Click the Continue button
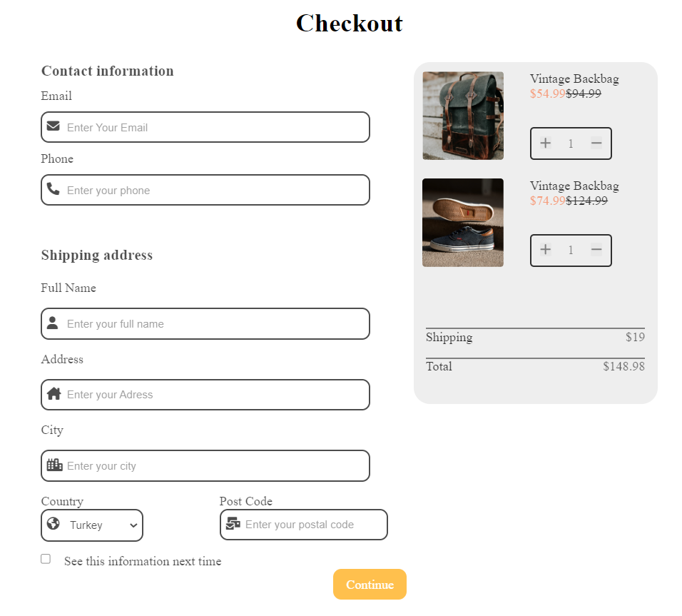This screenshot has height=616, width=682. click(370, 584)
